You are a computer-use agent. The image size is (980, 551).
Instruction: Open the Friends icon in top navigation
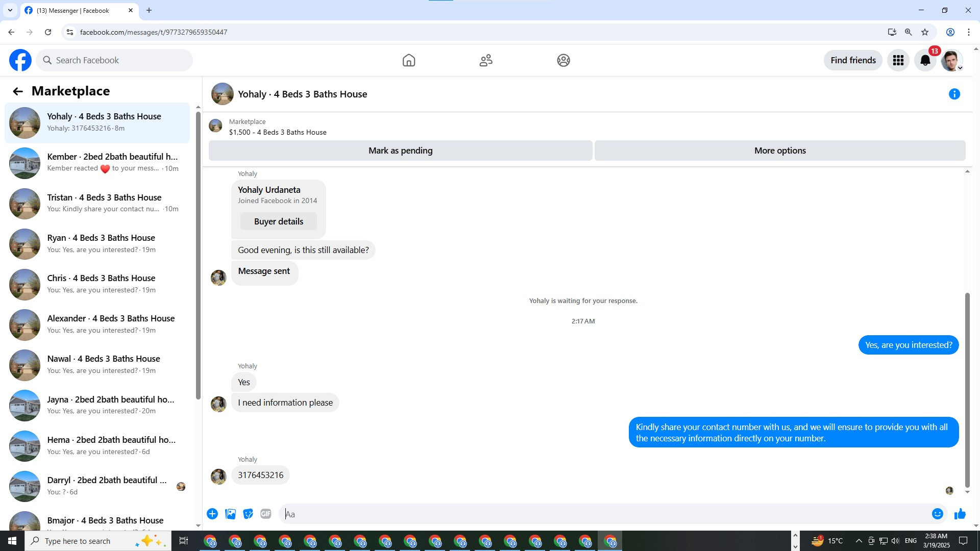[x=486, y=60]
